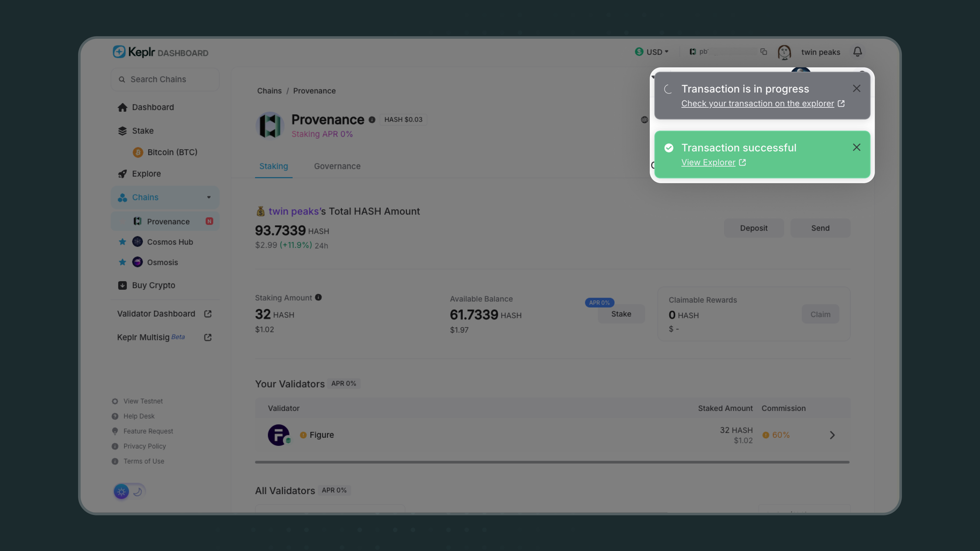
Task: Expand the Figure validator row chevron
Action: point(832,435)
